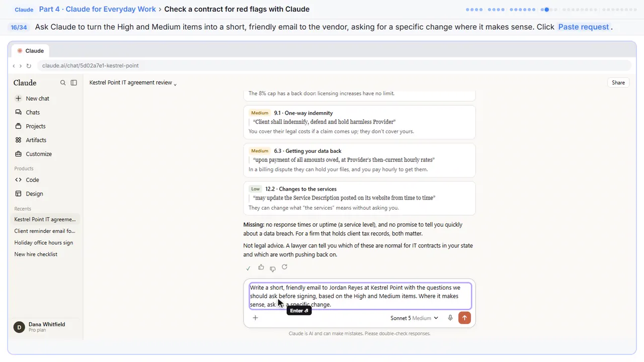Click the Dana Whitfield profile avatar

(x=19, y=327)
